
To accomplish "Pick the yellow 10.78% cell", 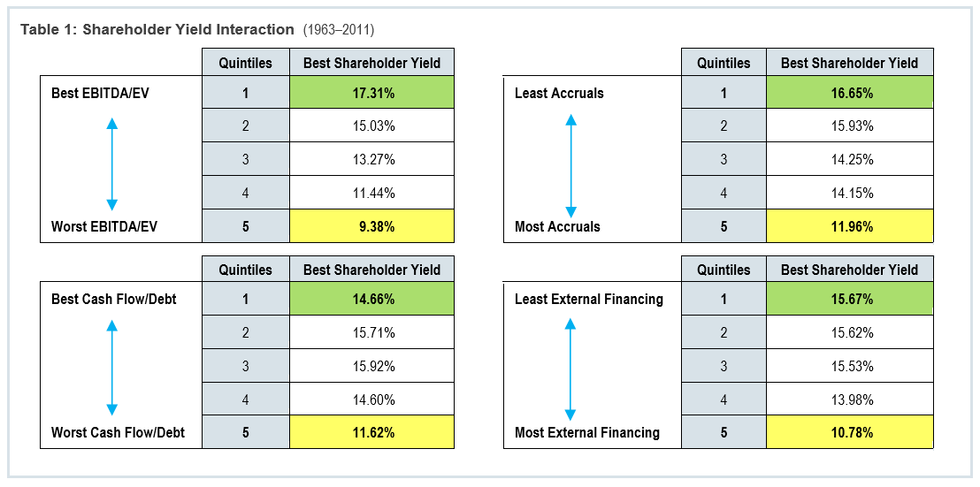I will click(x=851, y=432).
